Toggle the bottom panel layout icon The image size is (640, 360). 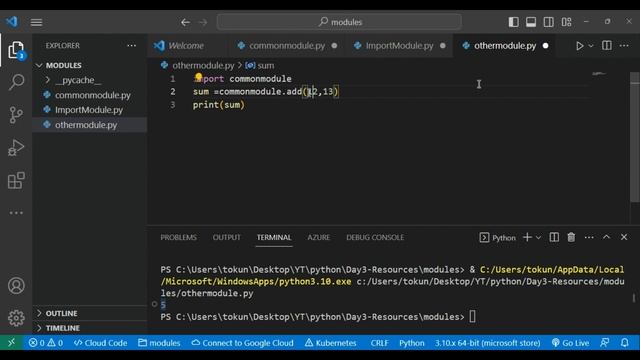531,22
